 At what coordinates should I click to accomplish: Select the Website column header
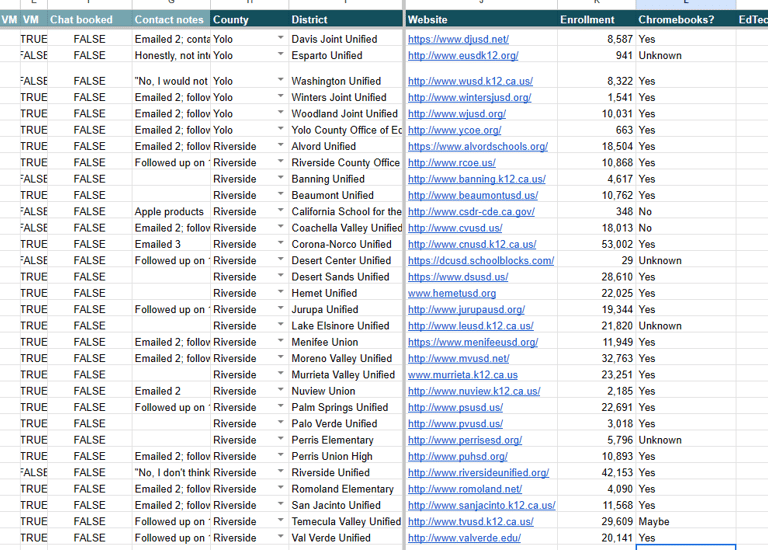coord(481,20)
